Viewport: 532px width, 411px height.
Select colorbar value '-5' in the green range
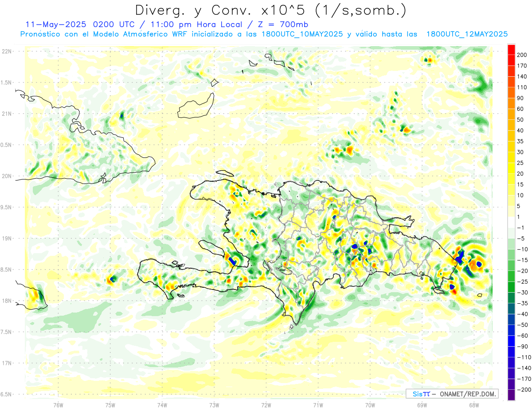520,239
